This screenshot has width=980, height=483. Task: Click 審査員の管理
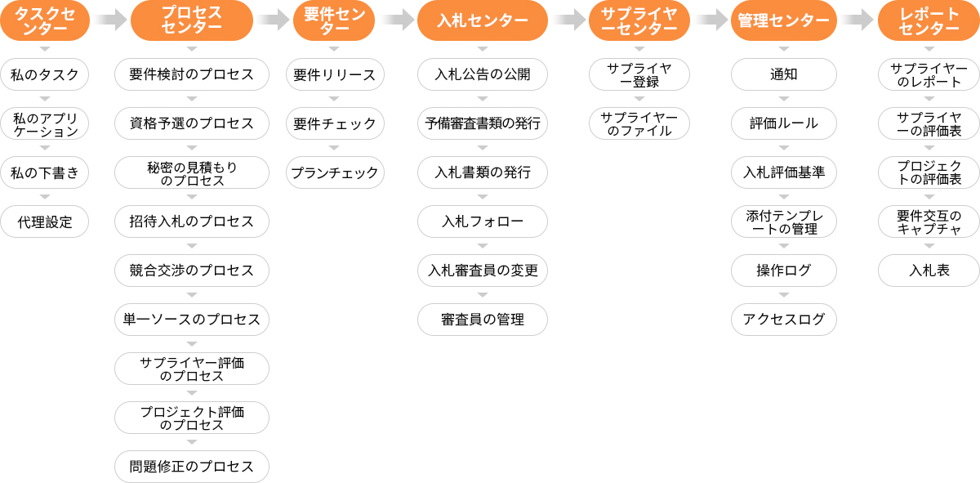[482, 320]
